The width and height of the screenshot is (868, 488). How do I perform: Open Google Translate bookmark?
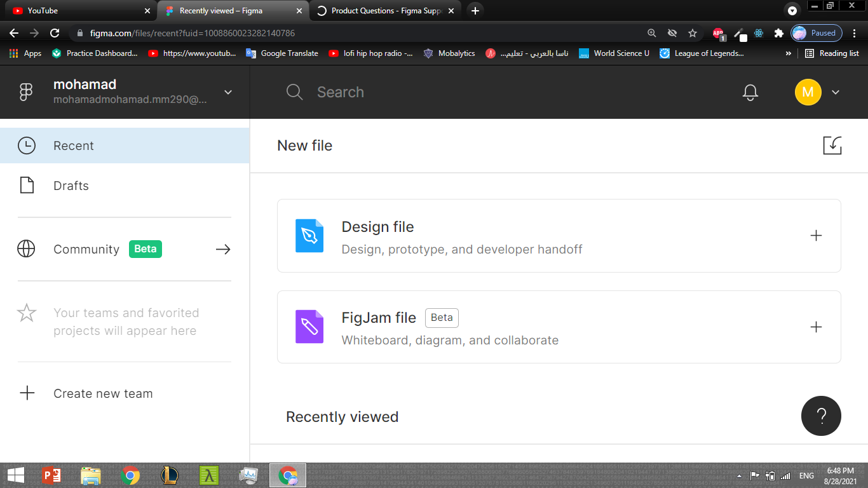(282, 53)
